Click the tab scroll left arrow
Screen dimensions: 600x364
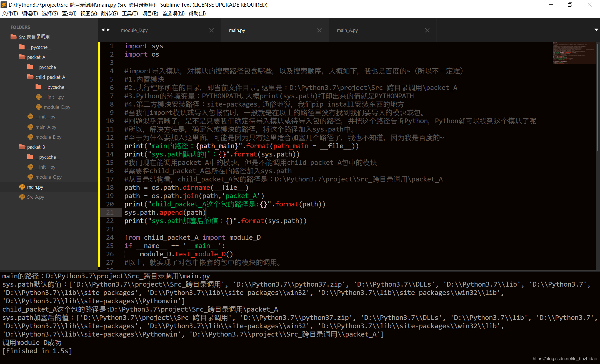(x=103, y=30)
